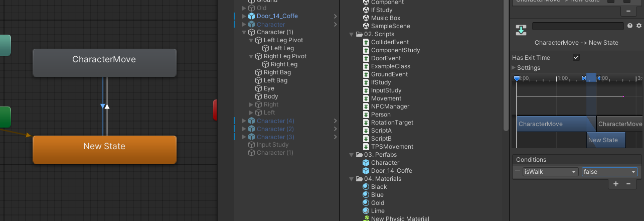Viewport: 644px width, 221px height.
Task: Click the ExampleClass script icon
Action: point(366,66)
